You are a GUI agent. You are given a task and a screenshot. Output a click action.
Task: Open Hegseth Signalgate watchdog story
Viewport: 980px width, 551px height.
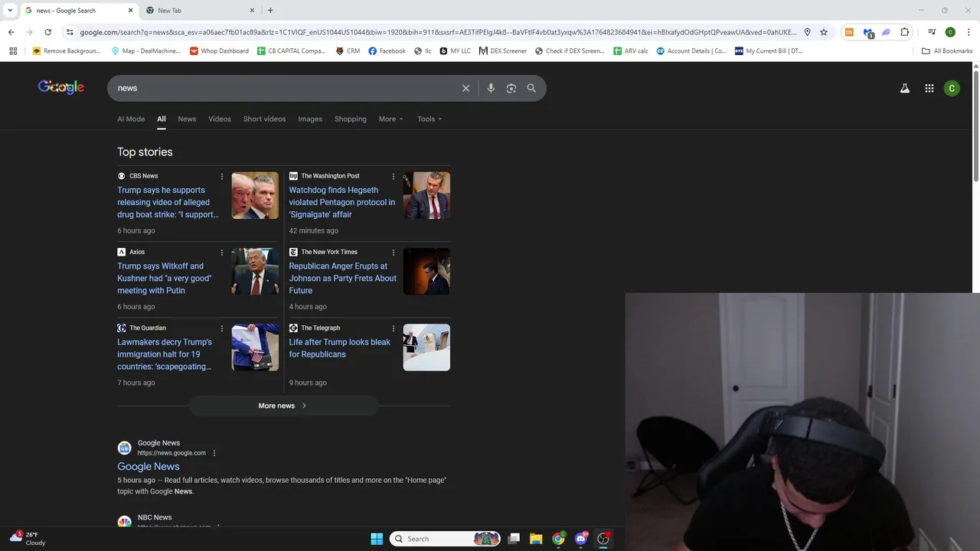342,202
